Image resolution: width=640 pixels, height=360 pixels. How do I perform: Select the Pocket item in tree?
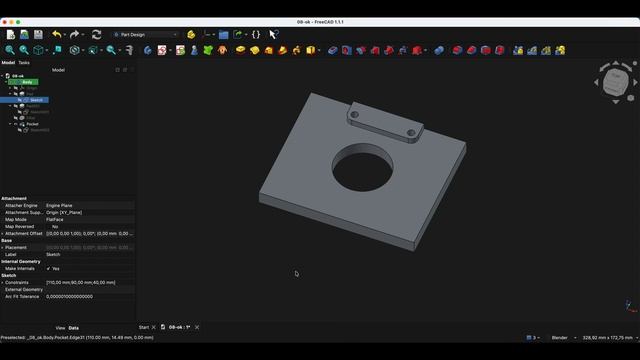[32, 124]
